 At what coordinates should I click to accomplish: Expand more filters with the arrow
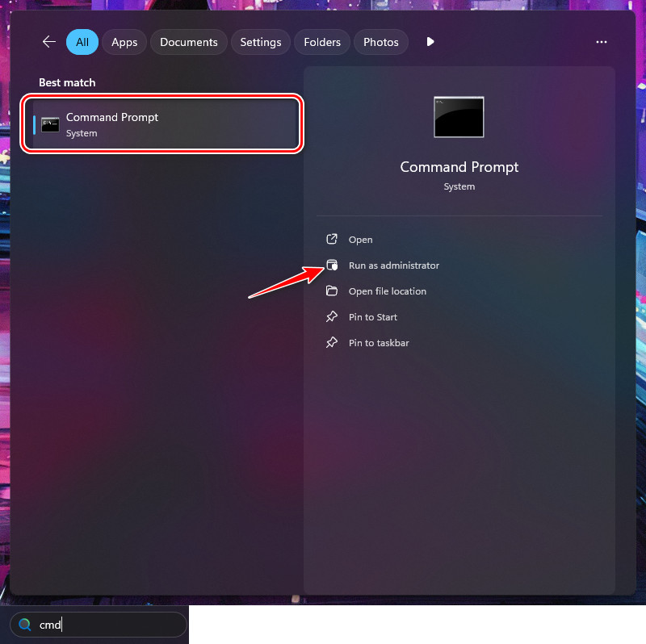[x=430, y=42]
